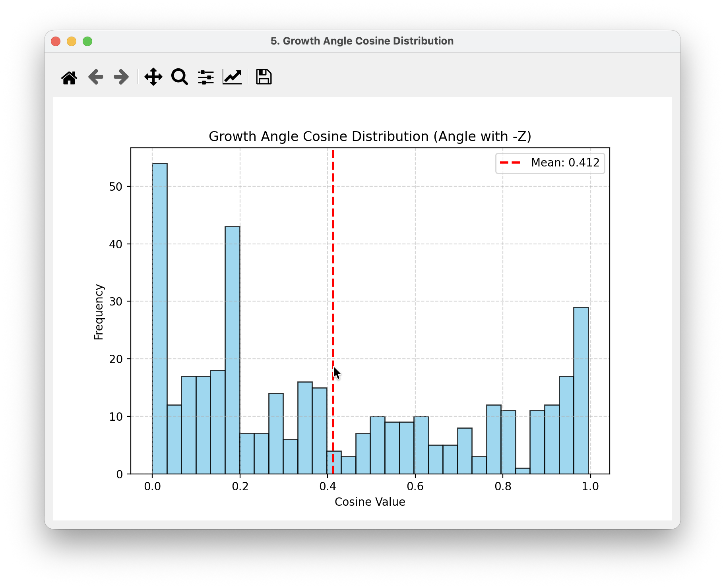Open the edit axis and curve parameters tool
The width and height of the screenshot is (725, 588).
[x=232, y=77]
